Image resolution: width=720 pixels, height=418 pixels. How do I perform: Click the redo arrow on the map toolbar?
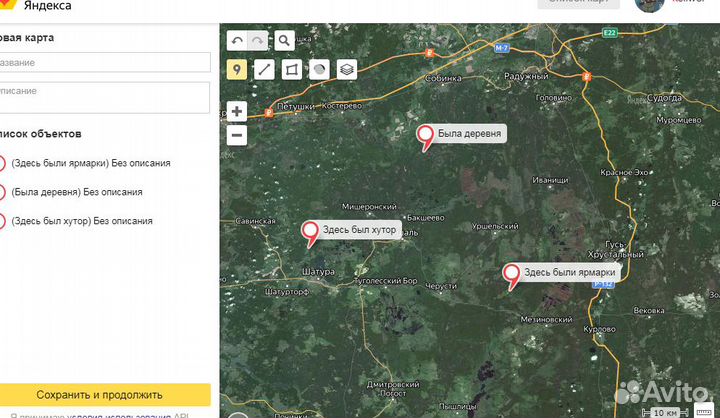(x=260, y=41)
